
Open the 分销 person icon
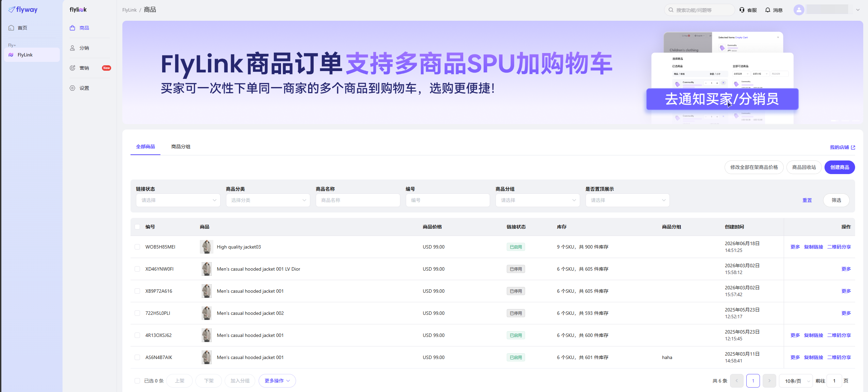72,48
